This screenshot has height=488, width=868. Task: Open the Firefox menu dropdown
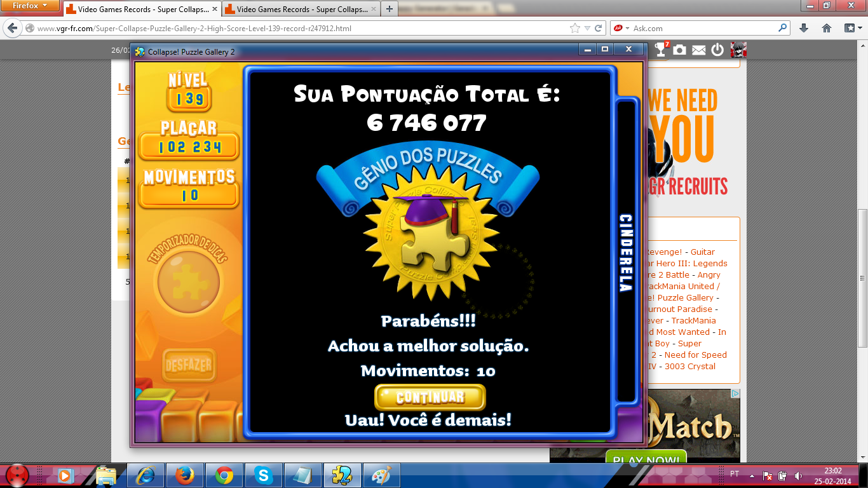coord(30,6)
